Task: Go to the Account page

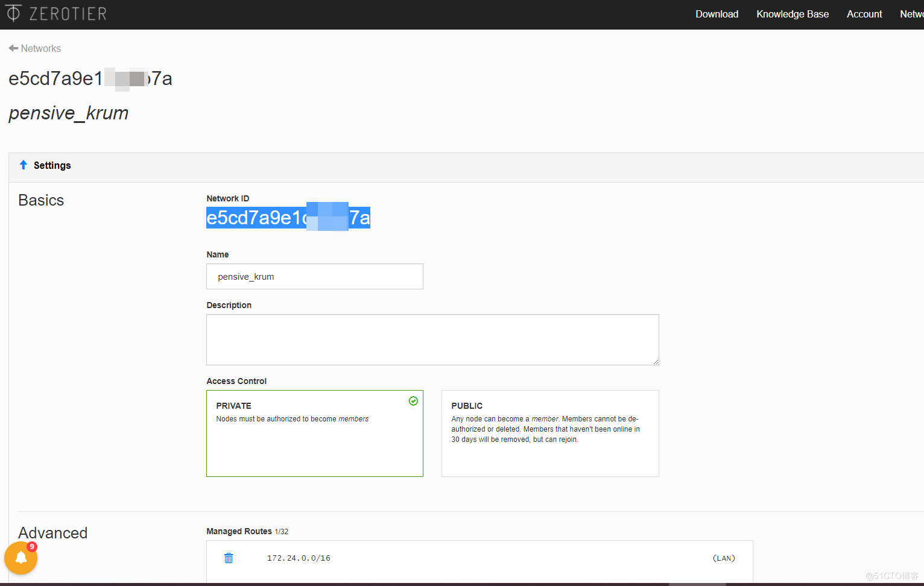Action: [864, 14]
